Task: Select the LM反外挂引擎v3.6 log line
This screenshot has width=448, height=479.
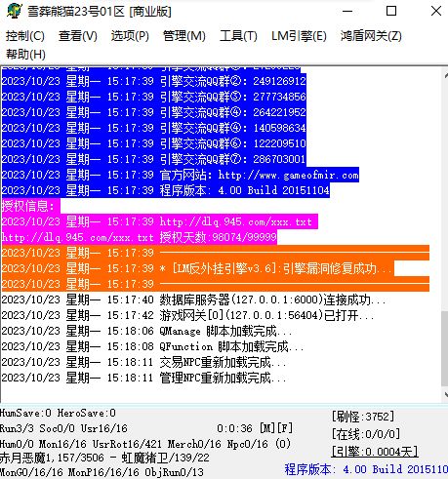Action: point(197,268)
